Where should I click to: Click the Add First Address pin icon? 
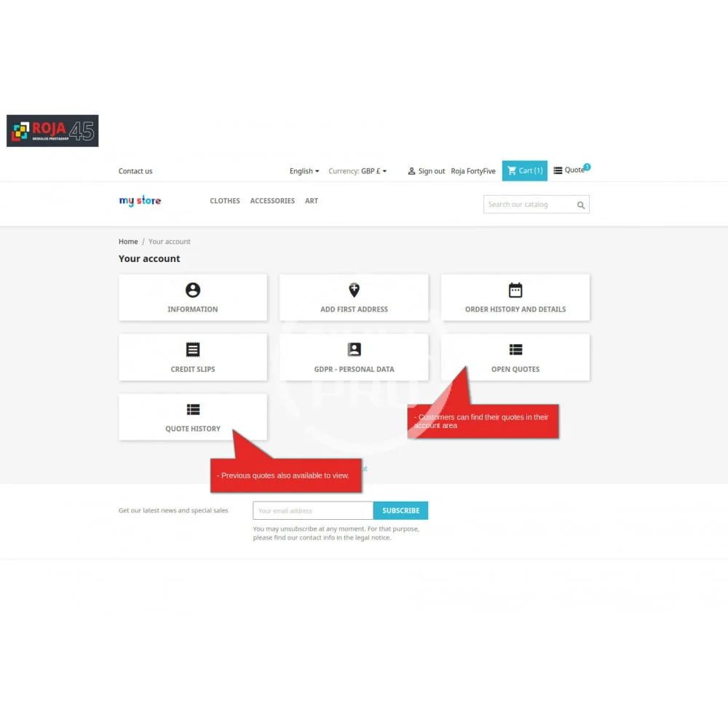click(x=354, y=290)
